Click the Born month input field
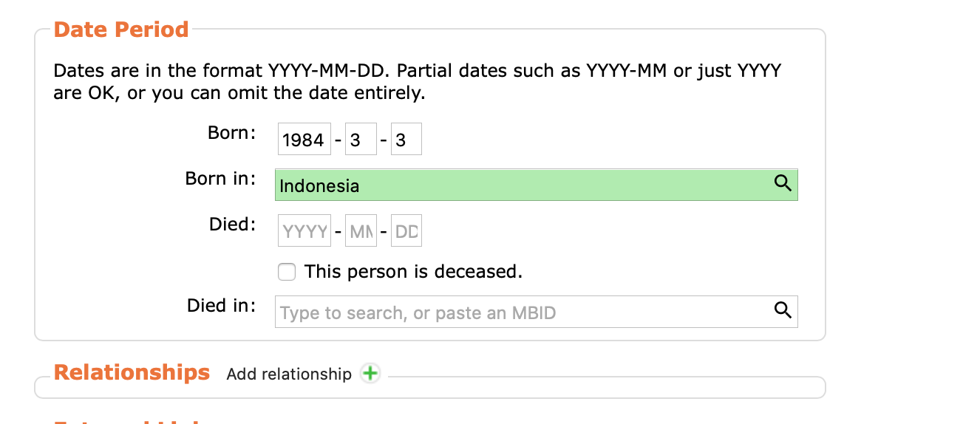The image size is (980, 424). click(361, 140)
